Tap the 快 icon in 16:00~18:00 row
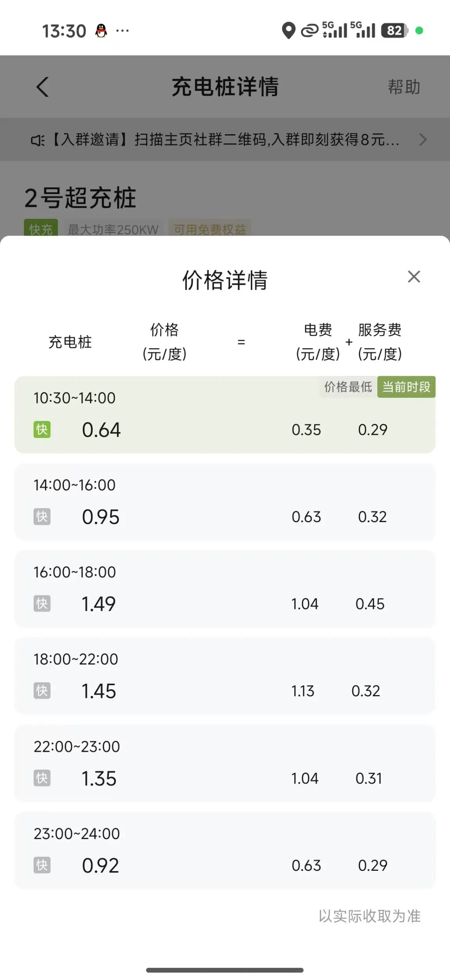 [42, 603]
